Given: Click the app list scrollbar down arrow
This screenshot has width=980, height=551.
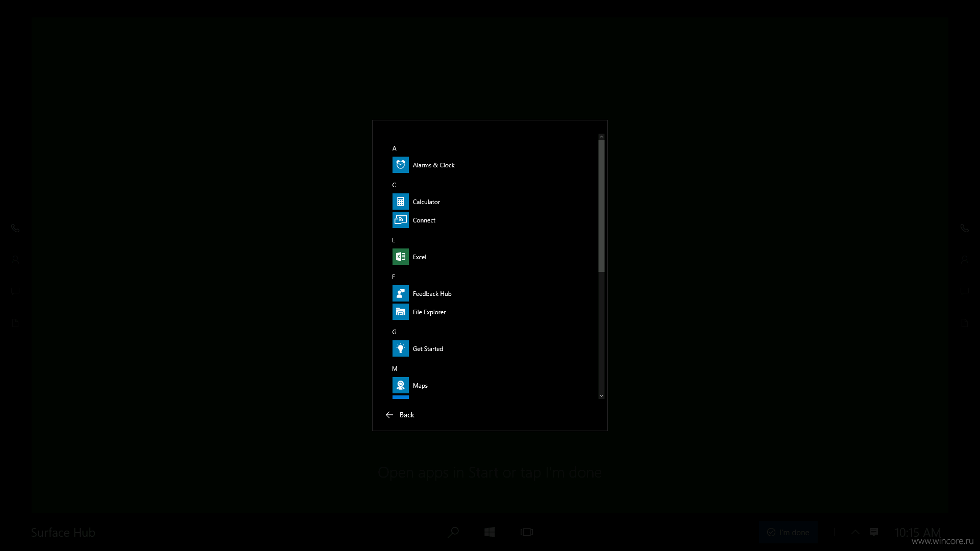Looking at the screenshot, I should 601,396.
